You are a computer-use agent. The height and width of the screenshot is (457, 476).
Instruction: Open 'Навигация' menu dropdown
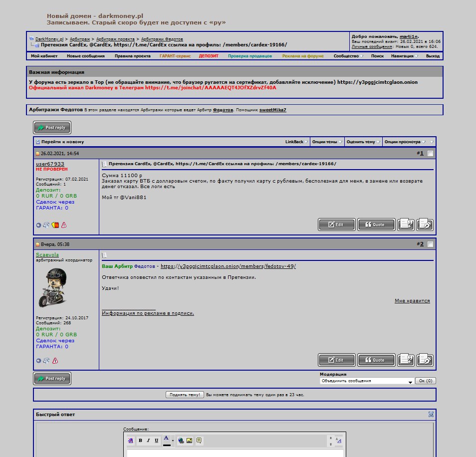coord(404,56)
